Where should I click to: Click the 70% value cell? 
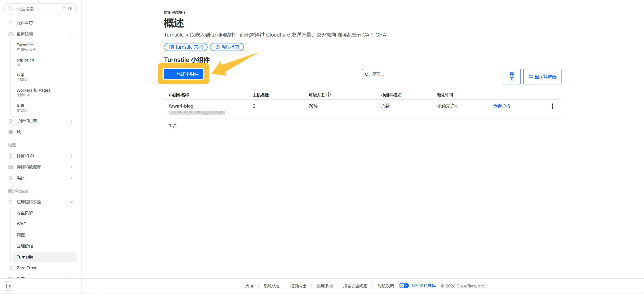pos(313,106)
